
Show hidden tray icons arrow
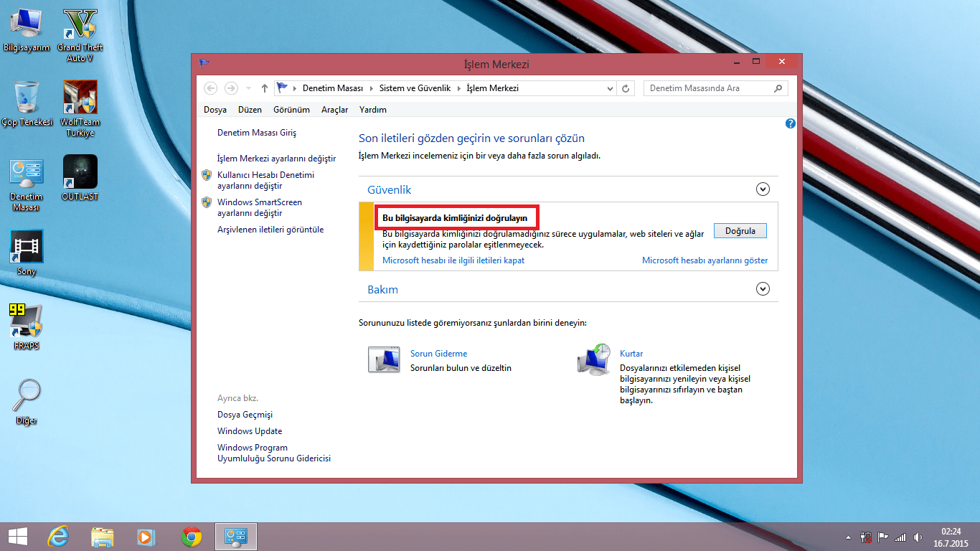pos(848,537)
